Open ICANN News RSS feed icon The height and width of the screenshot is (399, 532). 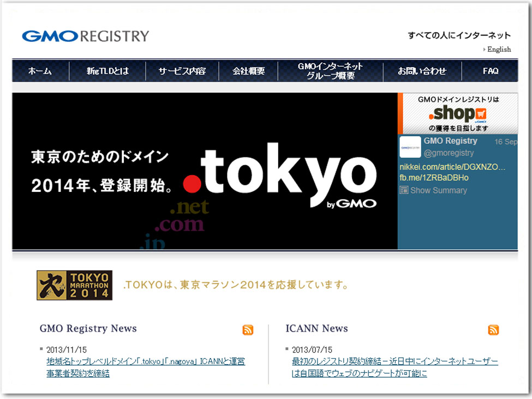[493, 330]
